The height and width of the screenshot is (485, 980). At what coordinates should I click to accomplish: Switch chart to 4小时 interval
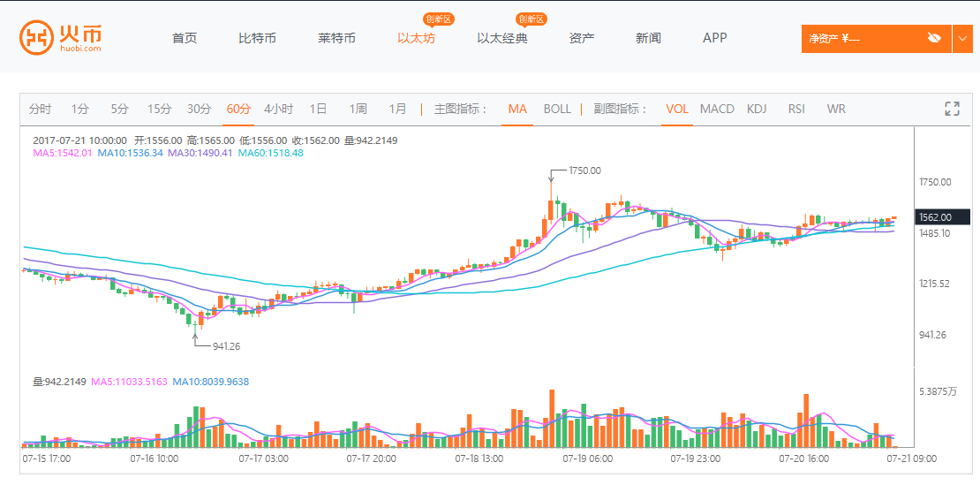[278, 109]
